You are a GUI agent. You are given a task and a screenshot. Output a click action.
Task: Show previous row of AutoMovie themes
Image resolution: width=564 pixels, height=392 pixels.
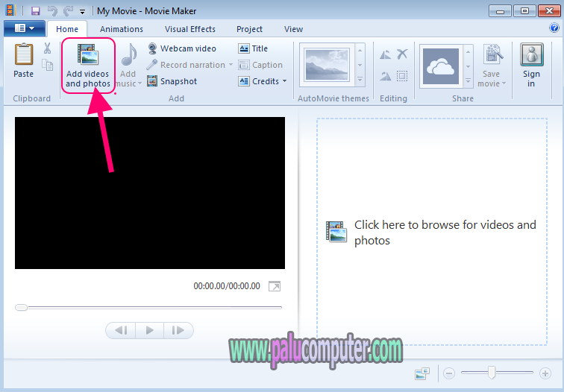[360, 51]
